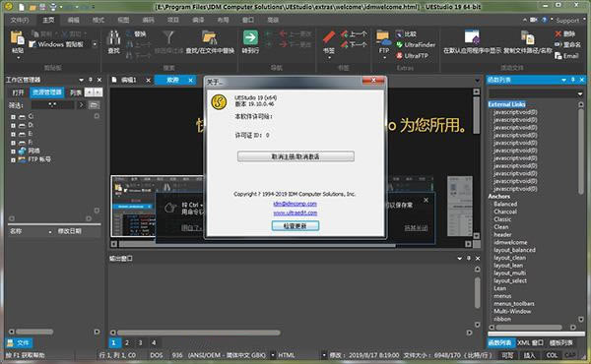This screenshot has height=364, width=591.
Task: Click the FTP folder cloud icon
Action: tap(383, 38)
